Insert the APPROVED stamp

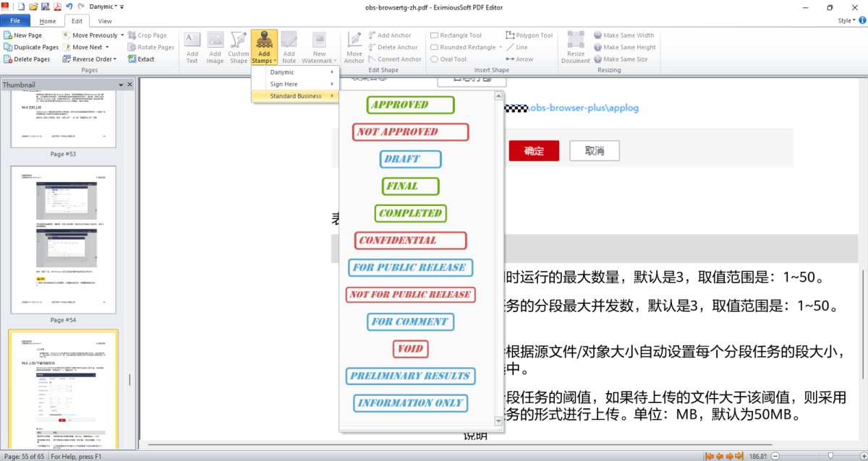(x=410, y=105)
